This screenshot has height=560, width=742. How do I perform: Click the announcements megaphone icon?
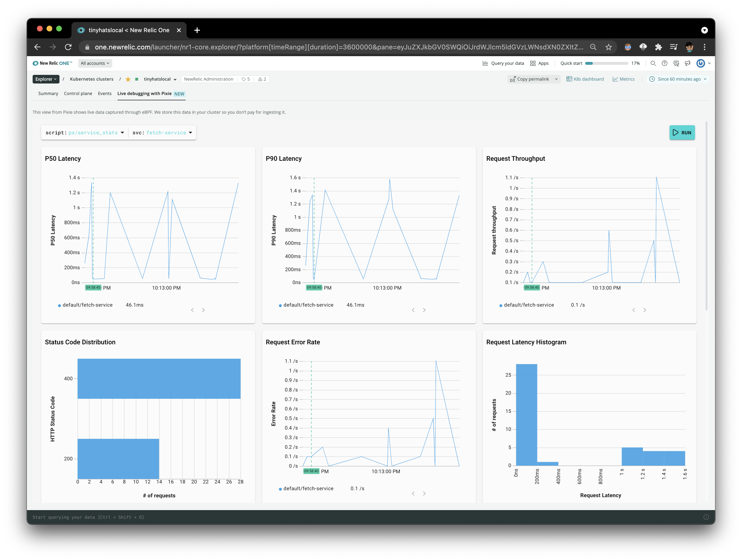click(687, 63)
